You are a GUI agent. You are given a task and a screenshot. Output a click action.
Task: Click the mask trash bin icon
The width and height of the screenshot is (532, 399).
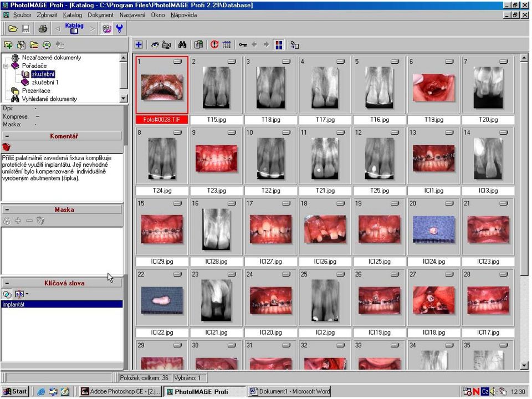(x=40, y=221)
